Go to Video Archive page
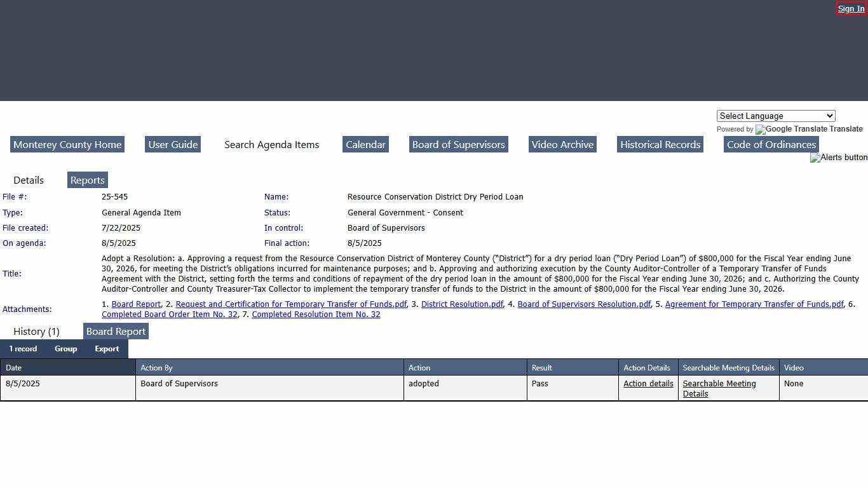The image size is (868, 488). (562, 145)
